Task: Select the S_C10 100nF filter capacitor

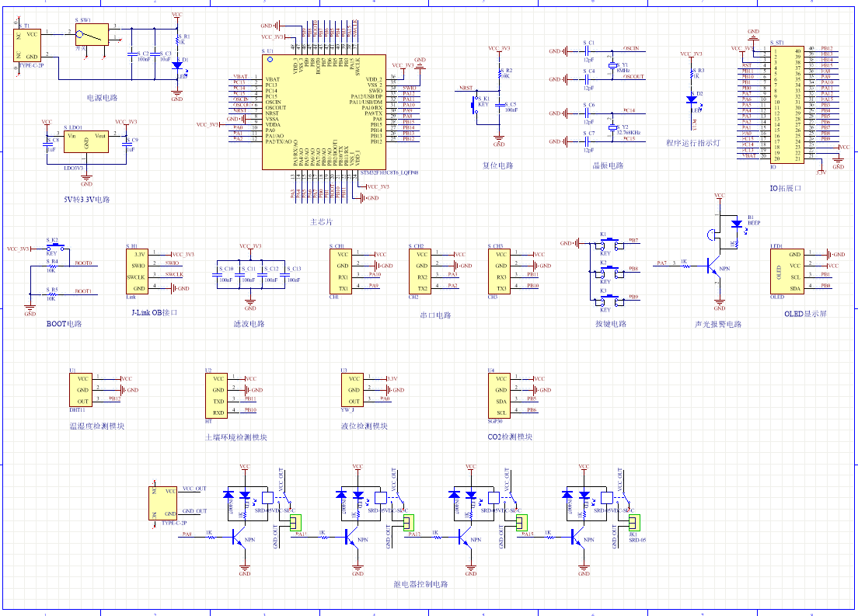Action: coord(217,275)
